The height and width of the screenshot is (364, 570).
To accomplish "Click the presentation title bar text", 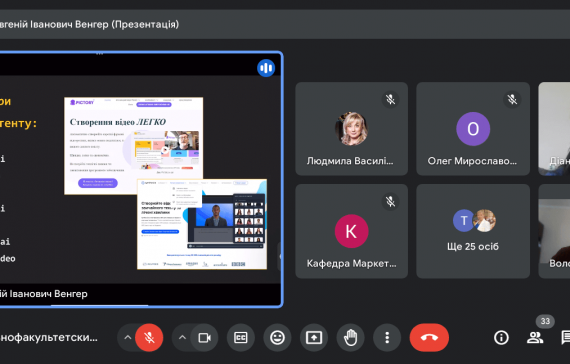I will click(89, 24).
